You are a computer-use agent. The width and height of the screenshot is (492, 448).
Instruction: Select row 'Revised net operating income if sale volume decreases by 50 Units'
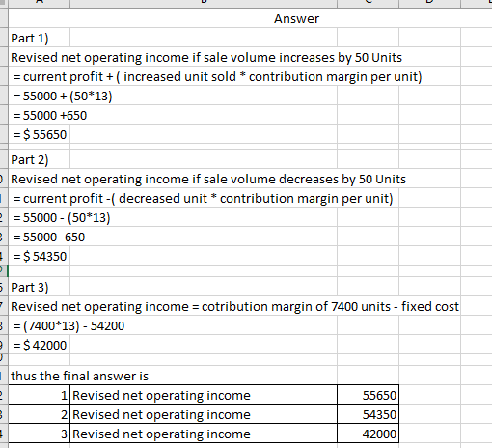click(208, 179)
